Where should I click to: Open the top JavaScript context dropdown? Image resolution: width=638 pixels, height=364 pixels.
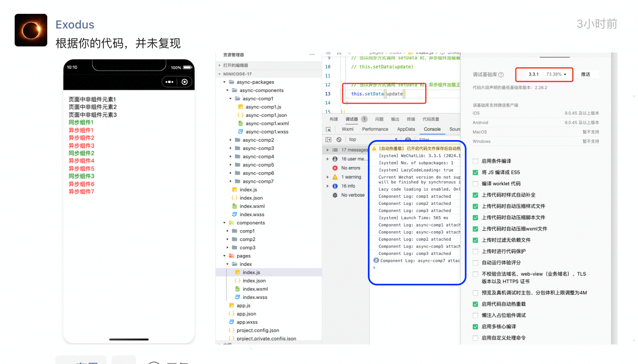tap(373, 140)
